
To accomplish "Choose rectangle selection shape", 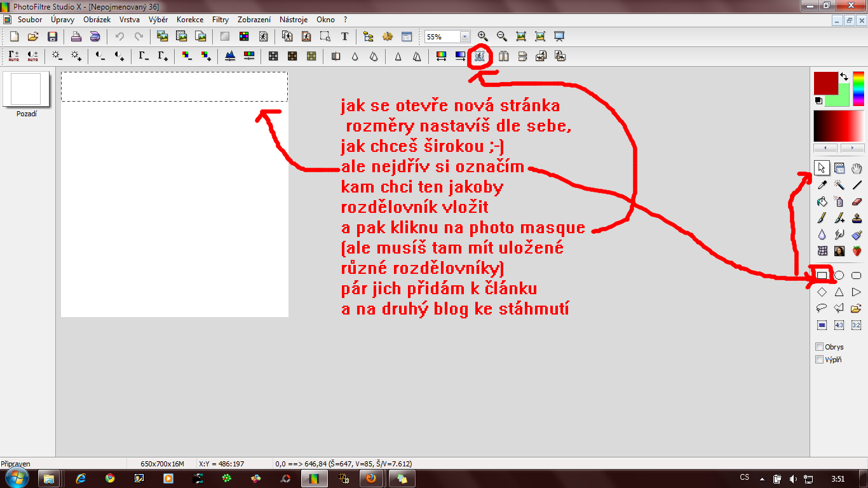I will point(822,275).
